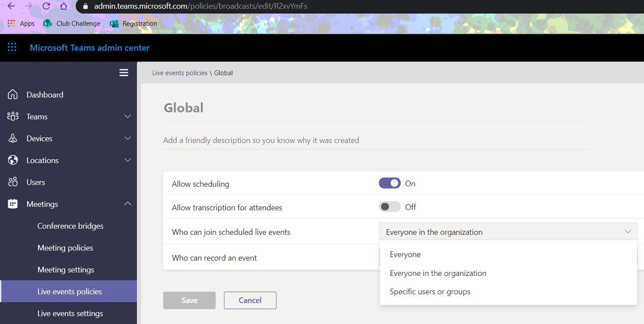Viewport: 644px width, 324px height.
Task: Click the padlock site security icon
Action: coord(85,7)
